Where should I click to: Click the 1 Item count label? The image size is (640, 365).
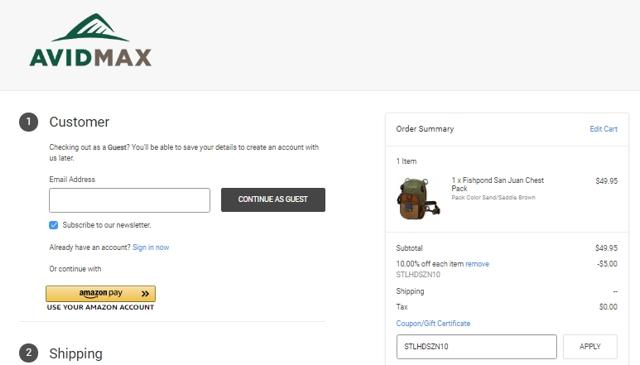click(406, 161)
